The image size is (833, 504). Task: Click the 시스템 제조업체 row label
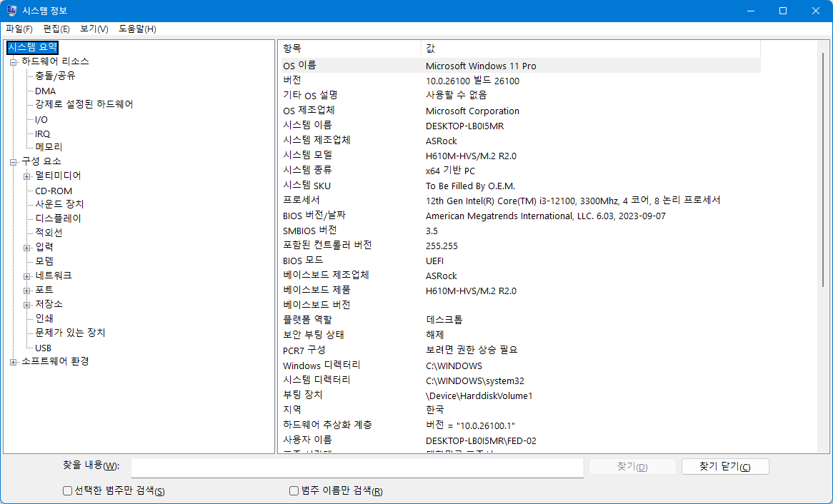point(316,140)
